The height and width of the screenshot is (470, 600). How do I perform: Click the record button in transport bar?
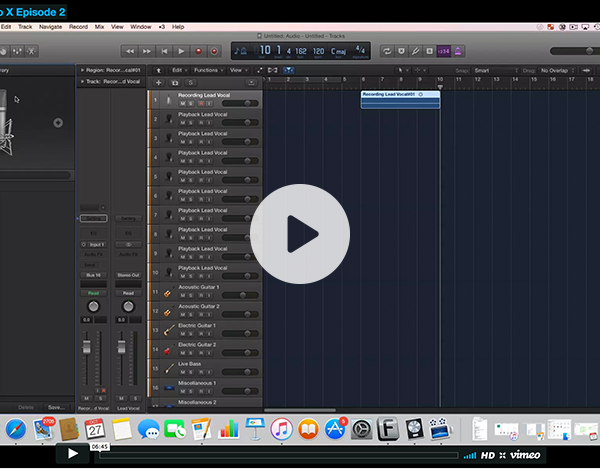[198, 50]
